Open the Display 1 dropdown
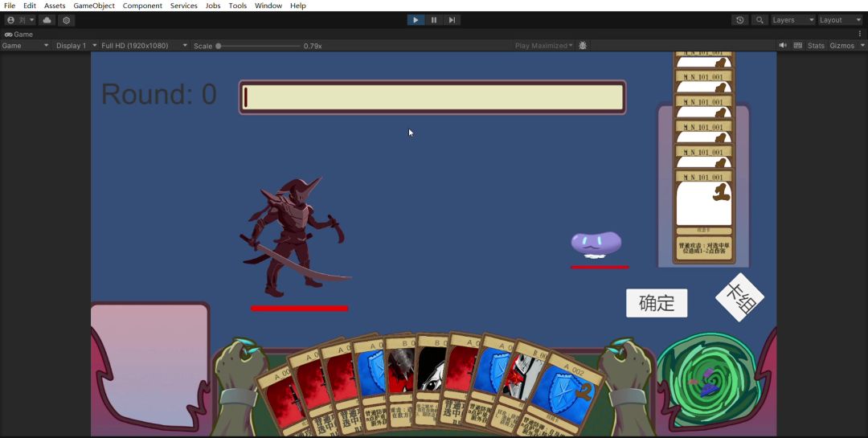This screenshot has height=438, width=868. [x=76, y=46]
